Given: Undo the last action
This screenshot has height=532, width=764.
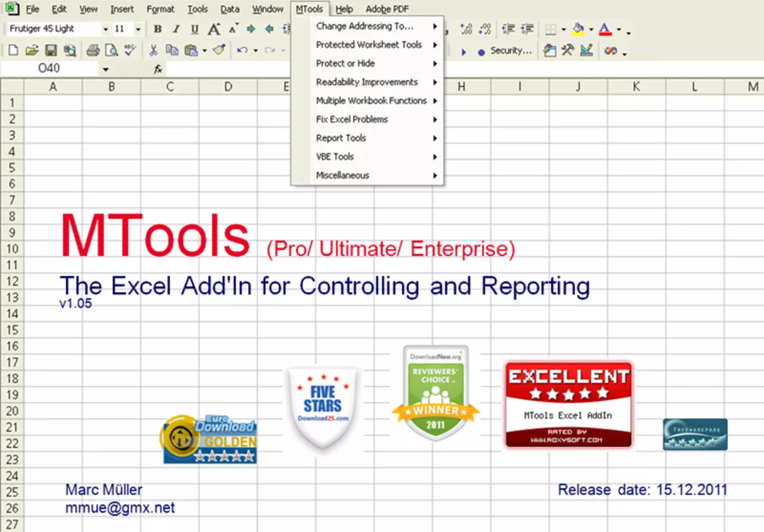Looking at the screenshot, I should coord(242,50).
